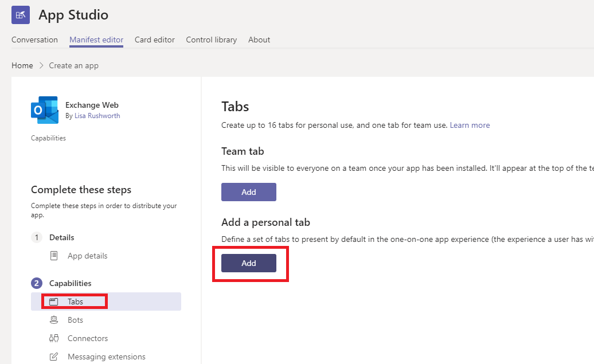Click the breadcrumb chevron separator
Image resolution: width=594 pixels, height=364 pixels.
41,65
